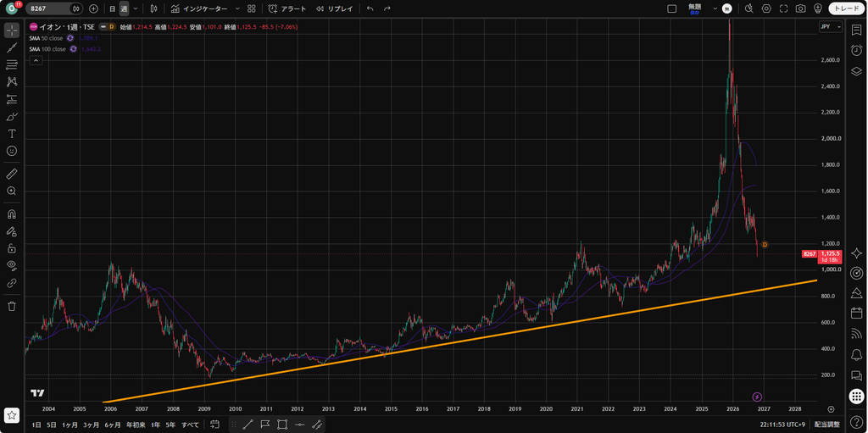868x433 pixels.
Task: Open the object tree layers panel
Action: (x=856, y=71)
